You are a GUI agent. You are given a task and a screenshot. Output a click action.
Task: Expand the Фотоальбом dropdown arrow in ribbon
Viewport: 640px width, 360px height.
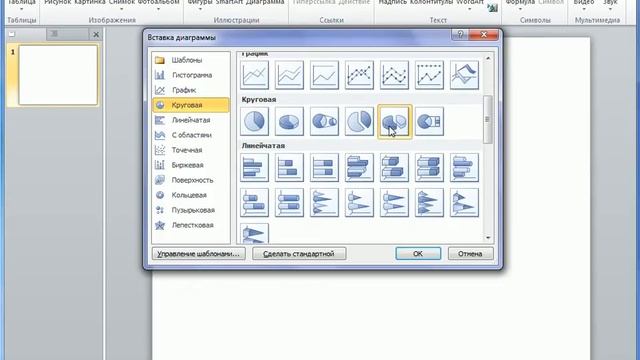tap(158, 9)
